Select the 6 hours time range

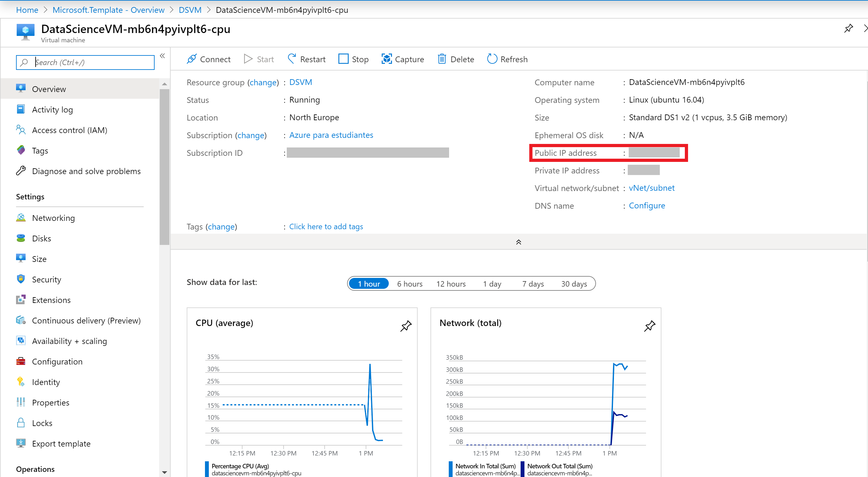(x=410, y=284)
